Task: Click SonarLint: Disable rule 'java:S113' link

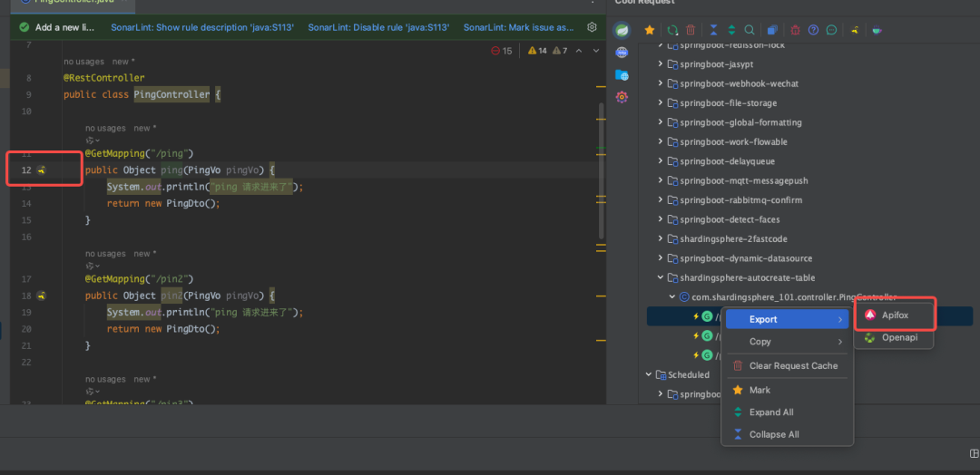Action: [378, 27]
